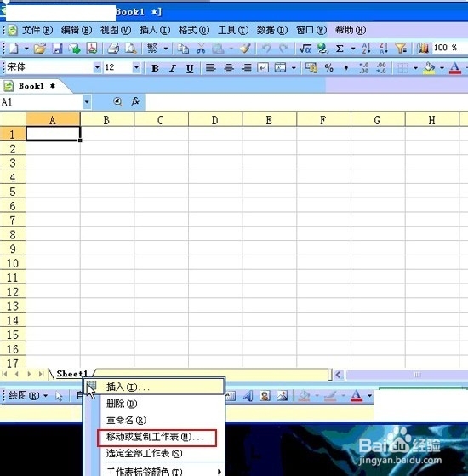Increase the decimal places
Viewport: 468px width, 476px height.
coord(363,68)
